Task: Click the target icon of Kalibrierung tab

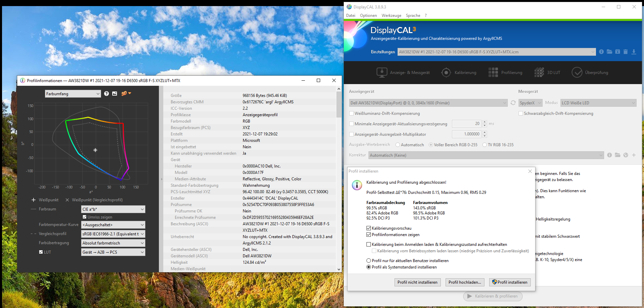Action: (446, 72)
